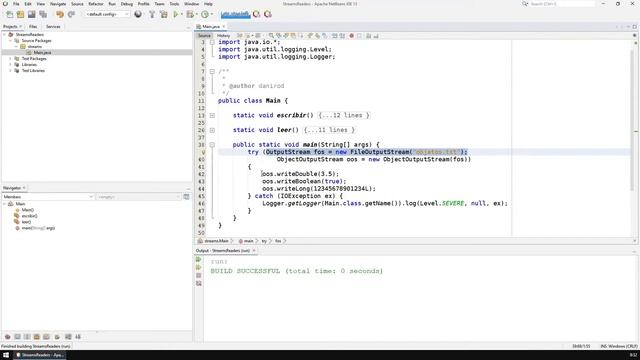Open the Refactor menu
The image size is (640, 360).
coord(96,4)
